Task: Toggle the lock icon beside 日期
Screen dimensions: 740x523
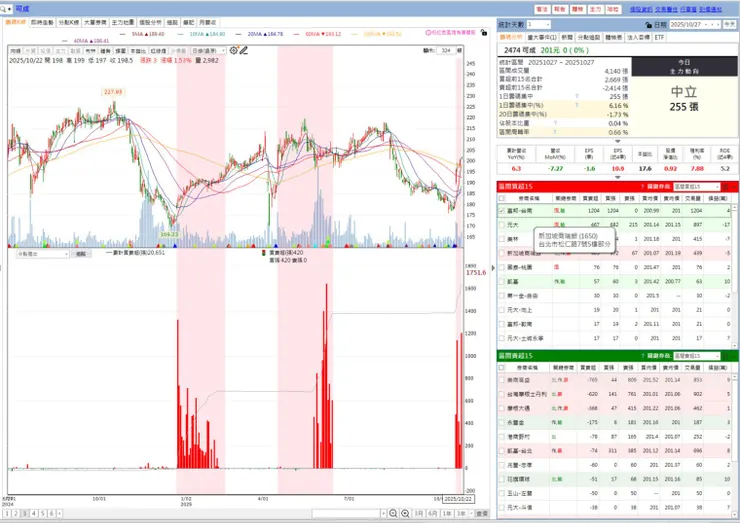Action: tap(648, 25)
